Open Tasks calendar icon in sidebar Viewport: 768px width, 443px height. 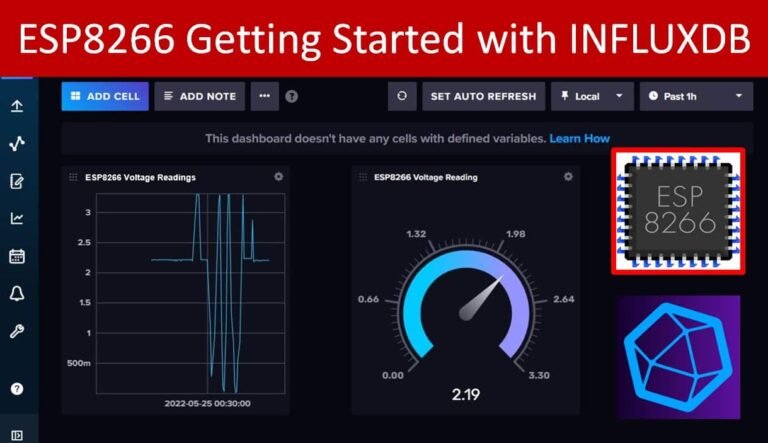pyautogui.click(x=17, y=256)
